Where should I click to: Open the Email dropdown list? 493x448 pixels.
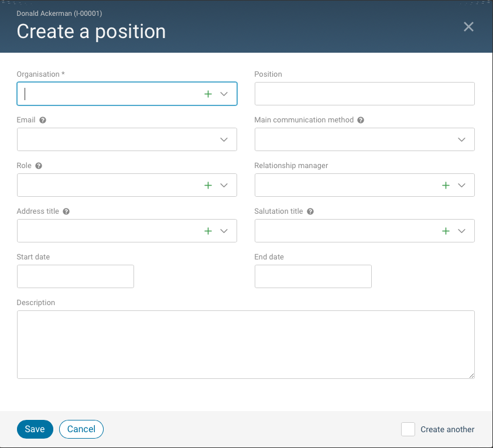pyautogui.click(x=224, y=139)
